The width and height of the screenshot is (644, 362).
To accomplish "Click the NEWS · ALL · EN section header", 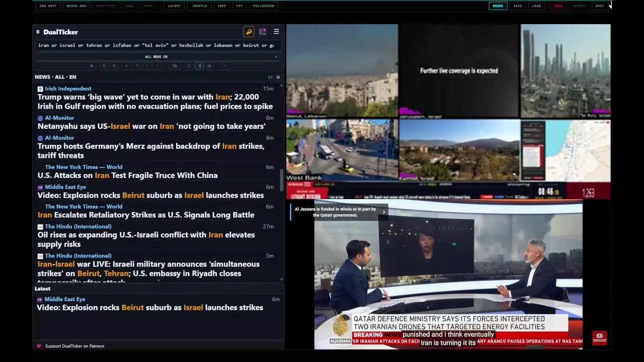I will coord(55,77).
